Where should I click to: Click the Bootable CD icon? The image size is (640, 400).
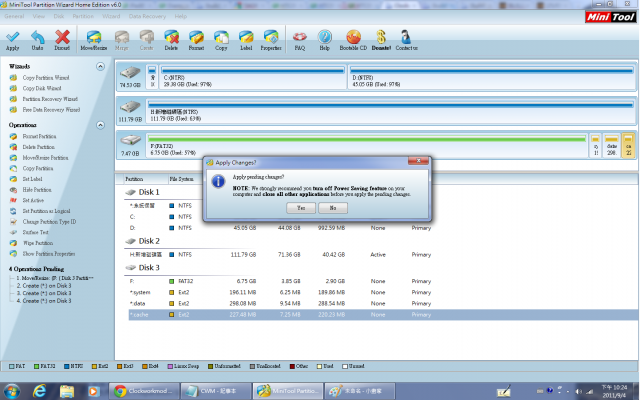353,40
